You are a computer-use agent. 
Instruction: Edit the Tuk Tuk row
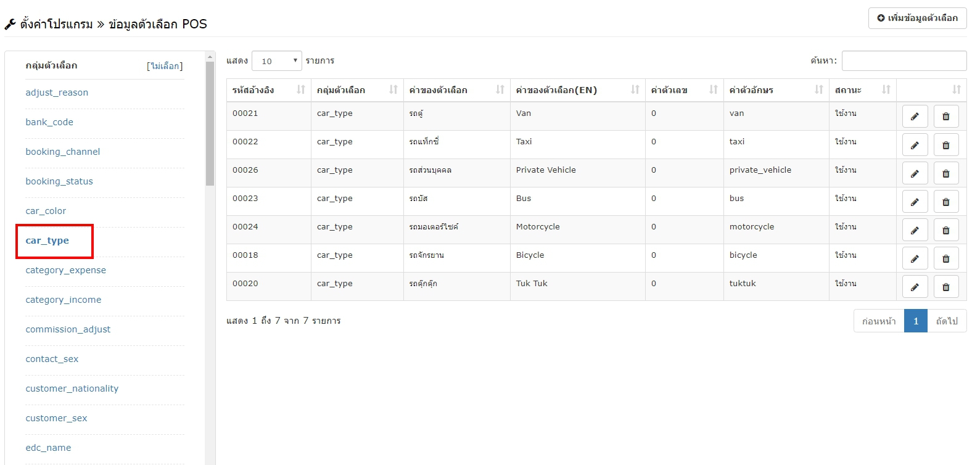[915, 287]
